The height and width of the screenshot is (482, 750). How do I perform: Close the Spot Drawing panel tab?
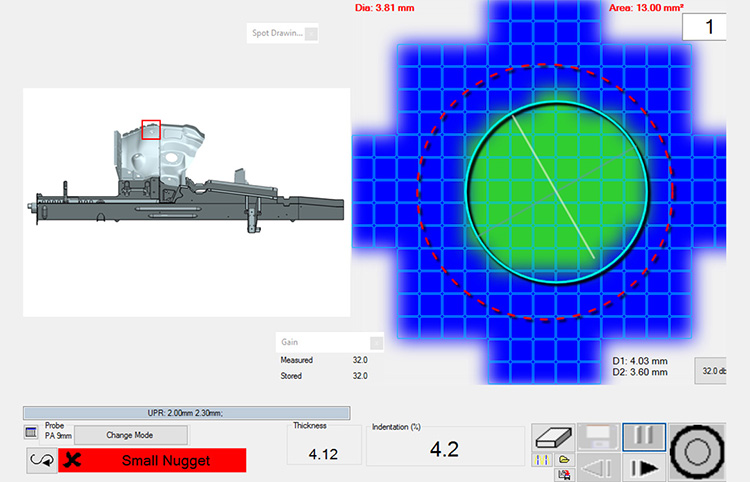pos(311,34)
